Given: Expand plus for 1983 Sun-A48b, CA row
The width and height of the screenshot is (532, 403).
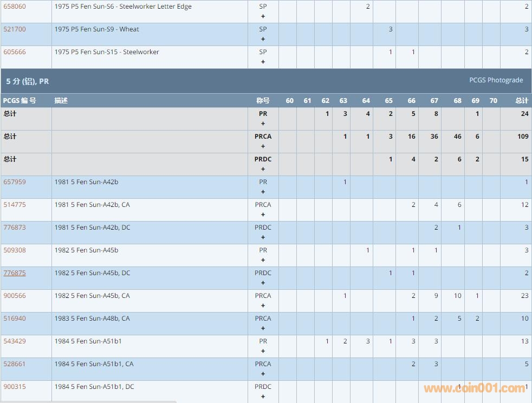Looking at the screenshot, I should (263, 328).
